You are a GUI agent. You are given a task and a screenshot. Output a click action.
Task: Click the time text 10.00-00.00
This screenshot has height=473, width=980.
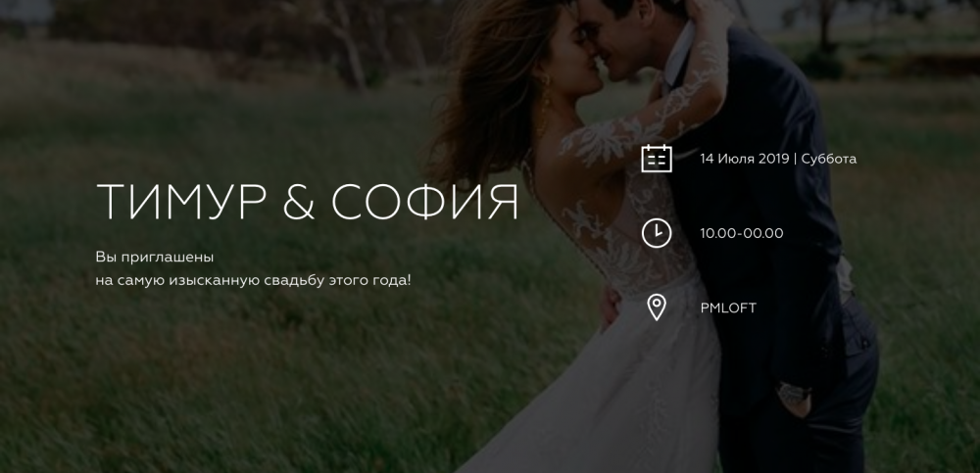[x=741, y=233]
